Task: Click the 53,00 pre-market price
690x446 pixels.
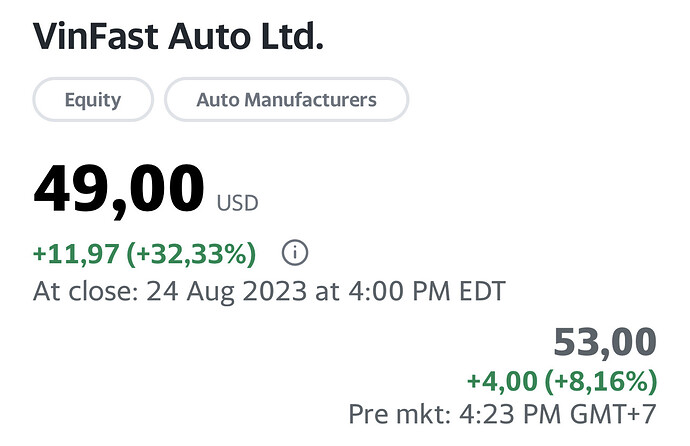Action: (x=605, y=343)
